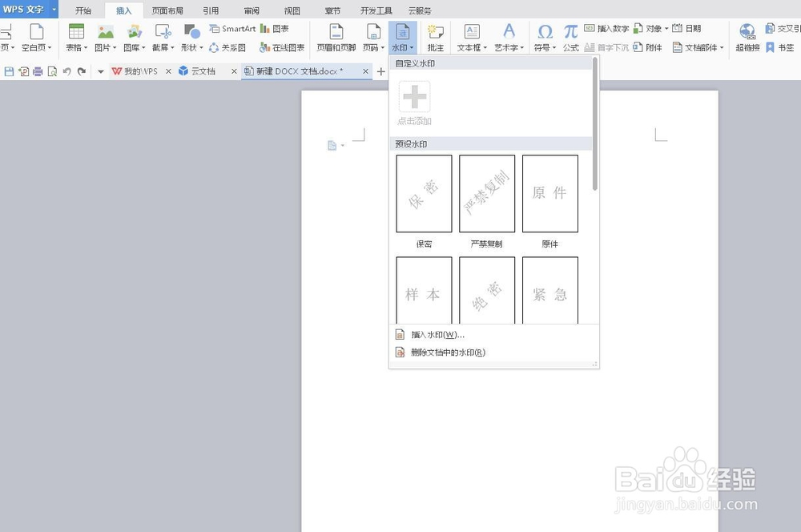Open the quick access toolbar customize arrow
The width and height of the screenshot is (801, 532).
click(100, 71)
